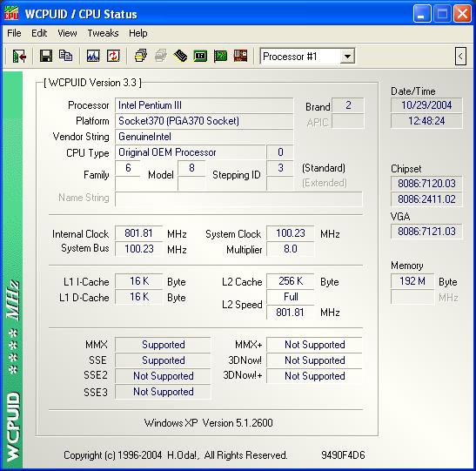476x471 pixels.
Task: Click the Family value 6
Action: 128,168
